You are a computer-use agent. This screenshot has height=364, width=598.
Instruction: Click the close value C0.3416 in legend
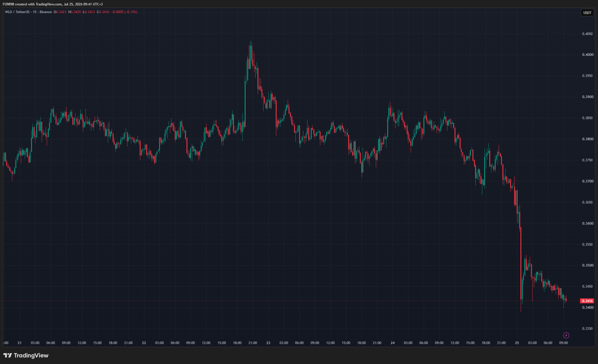coord(103,12)
